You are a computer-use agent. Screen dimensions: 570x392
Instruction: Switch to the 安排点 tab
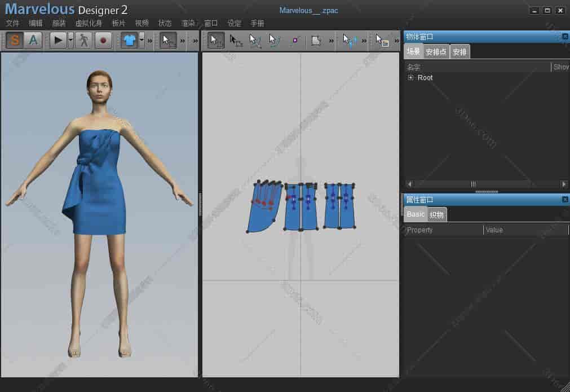point(436,52)
